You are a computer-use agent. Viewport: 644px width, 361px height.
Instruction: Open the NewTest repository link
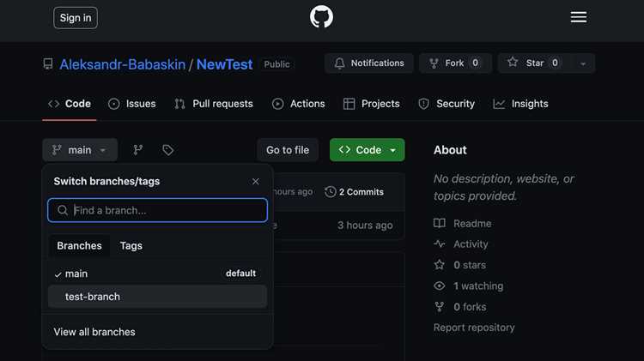(x=224, y=64)
